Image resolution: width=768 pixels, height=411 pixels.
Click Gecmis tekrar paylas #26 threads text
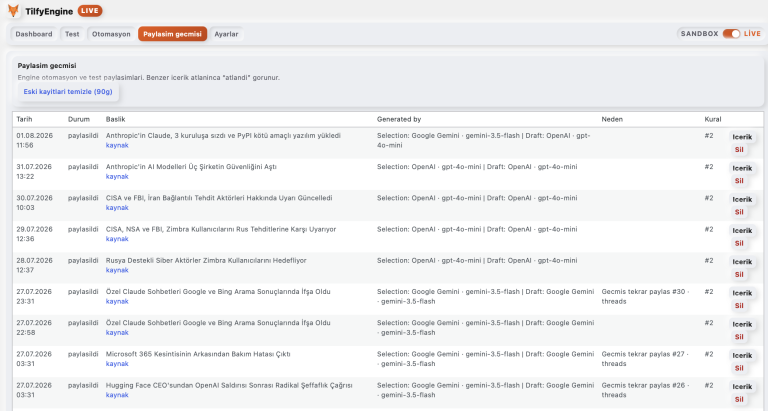click(x=645, y=390)
